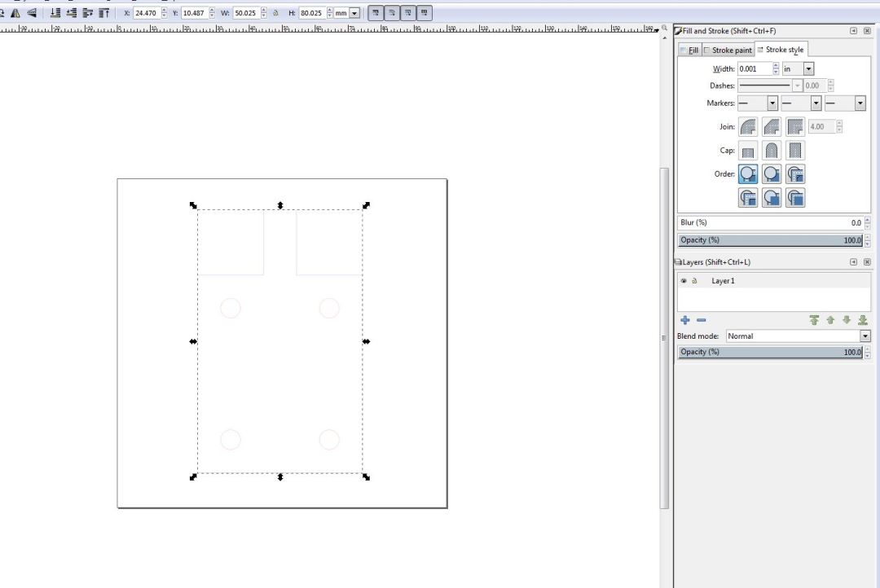Image resolution: width=880 pixels, height=588 pixels.
Task: Click the stroke Width input field
Action: coord(754,69)
